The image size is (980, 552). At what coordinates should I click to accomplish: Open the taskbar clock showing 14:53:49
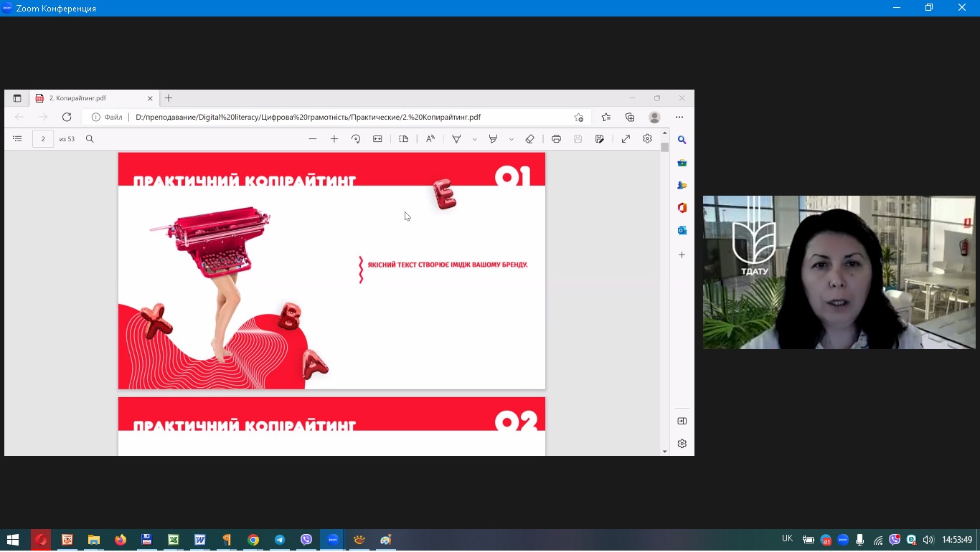point(957,540)
